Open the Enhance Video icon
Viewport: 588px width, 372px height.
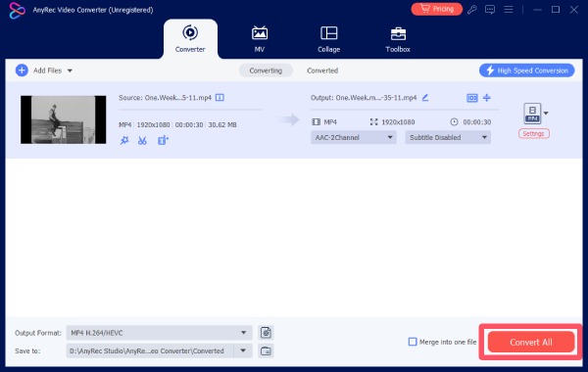pyautogui.click(x=163, y=141)
